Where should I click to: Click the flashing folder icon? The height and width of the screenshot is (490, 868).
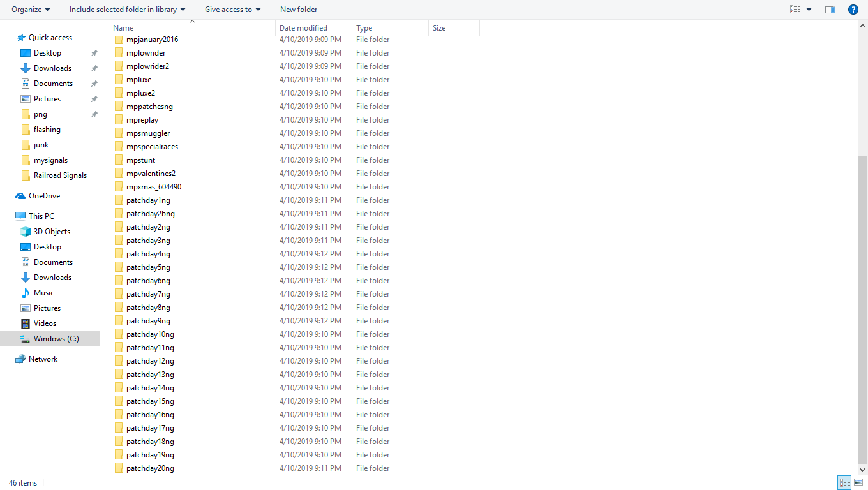pos(26,130)
